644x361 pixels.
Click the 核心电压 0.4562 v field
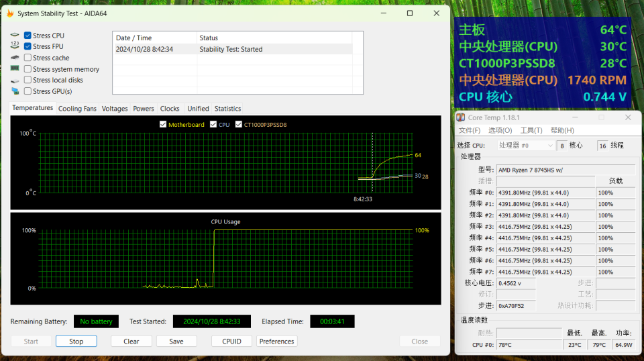pyautogui.click(x=517, y=283)
